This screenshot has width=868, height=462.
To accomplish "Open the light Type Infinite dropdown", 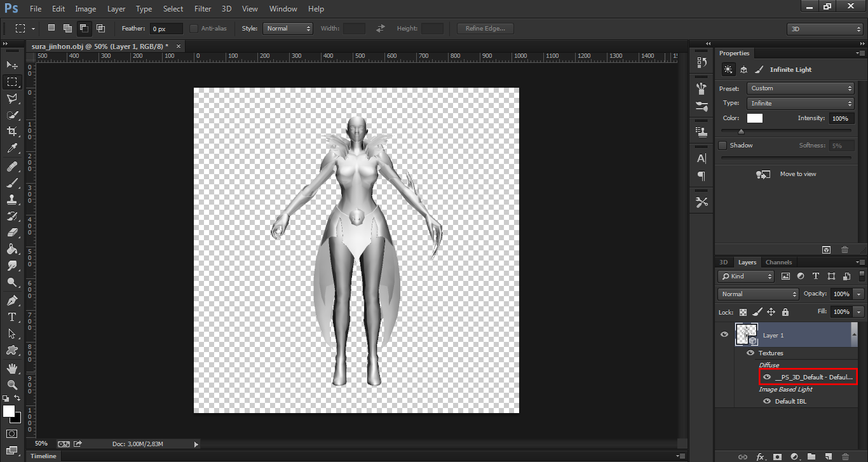I will pos(801,103).
